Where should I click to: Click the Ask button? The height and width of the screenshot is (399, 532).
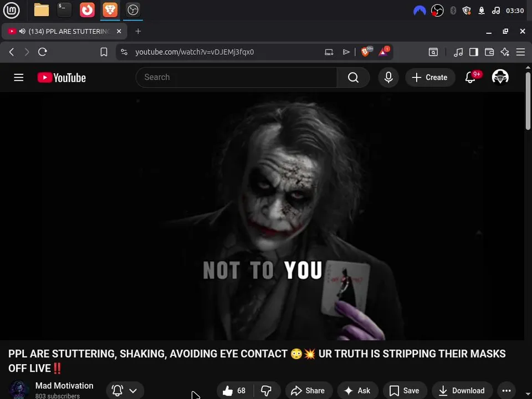(x=357, y=391)
